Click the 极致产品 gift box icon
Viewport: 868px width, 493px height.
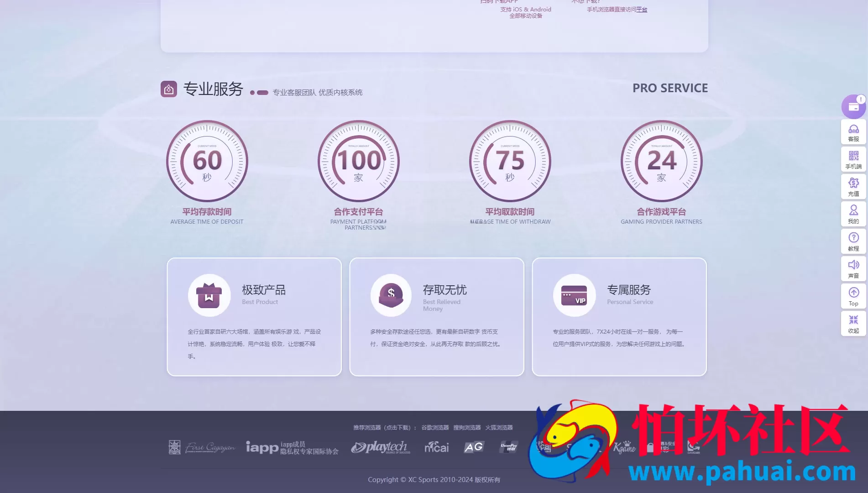pos(209,295)
